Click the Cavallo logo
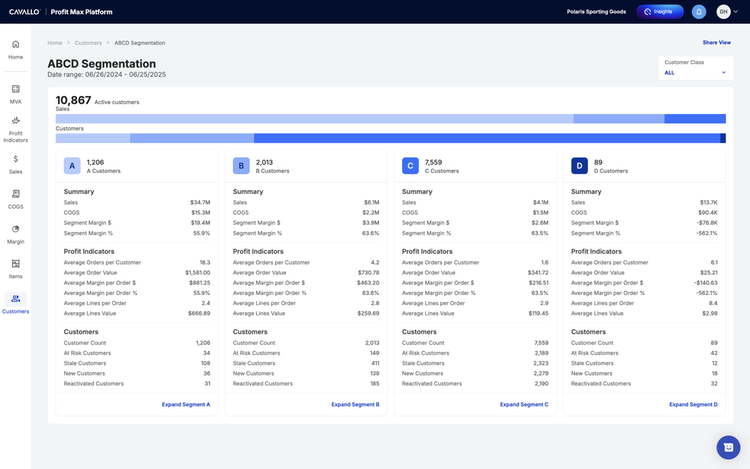The image size is (750, 469). [24, 12]
